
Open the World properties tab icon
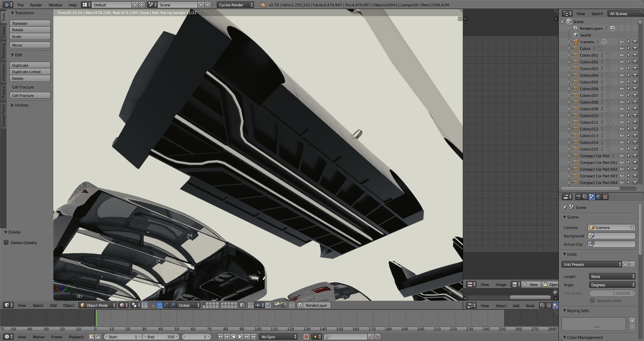(x=598, y=197)
